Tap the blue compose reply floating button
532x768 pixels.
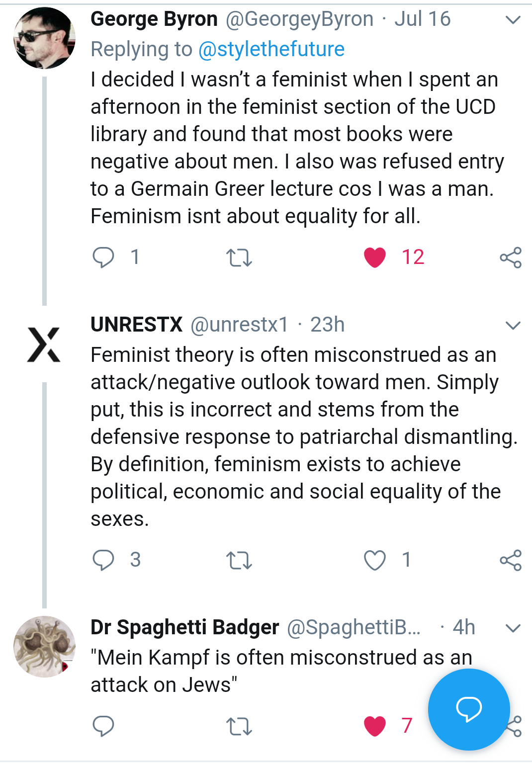(469, 709)
